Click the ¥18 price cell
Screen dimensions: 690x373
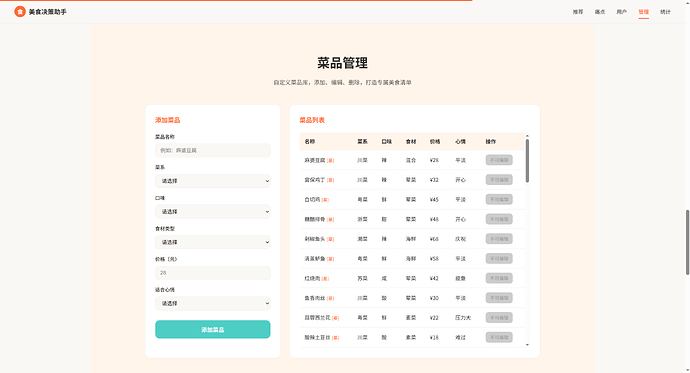434,337
